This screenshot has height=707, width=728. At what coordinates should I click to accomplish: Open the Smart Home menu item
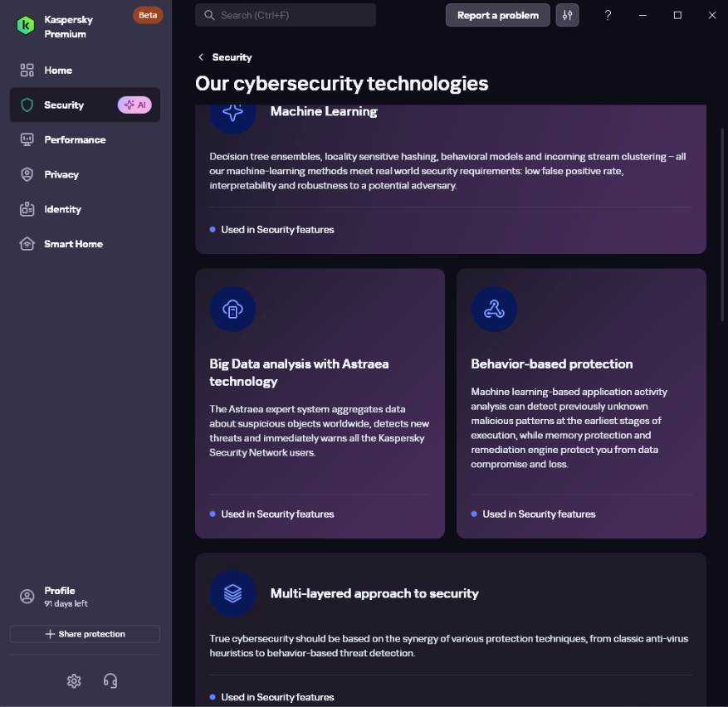click(x=85, y=244)
